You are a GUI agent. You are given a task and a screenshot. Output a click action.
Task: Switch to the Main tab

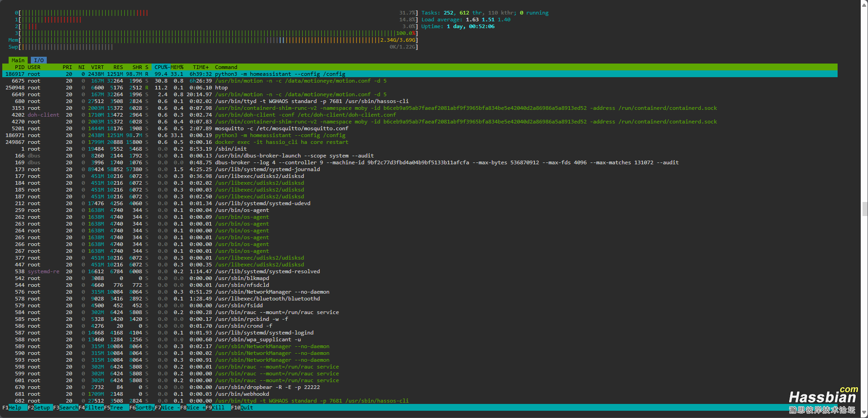[18, 60]
